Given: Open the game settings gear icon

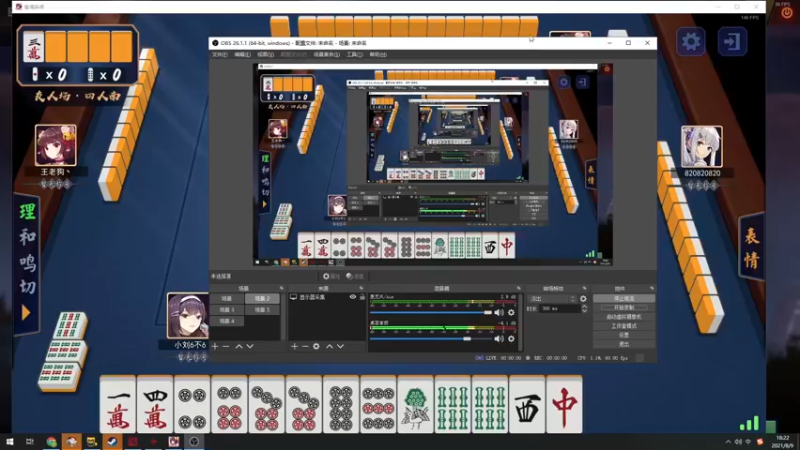Looking at the screenshot, I should [691, 41].
